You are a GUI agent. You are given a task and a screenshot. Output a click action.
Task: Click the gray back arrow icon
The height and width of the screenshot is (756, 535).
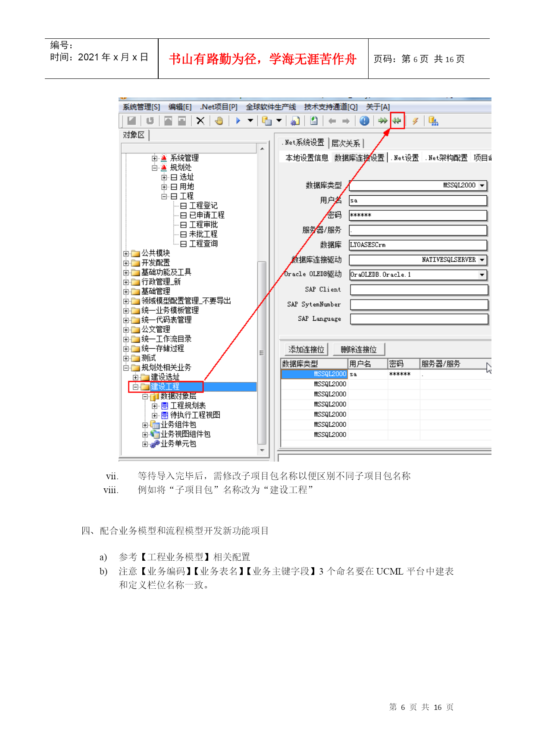point(332,121)
